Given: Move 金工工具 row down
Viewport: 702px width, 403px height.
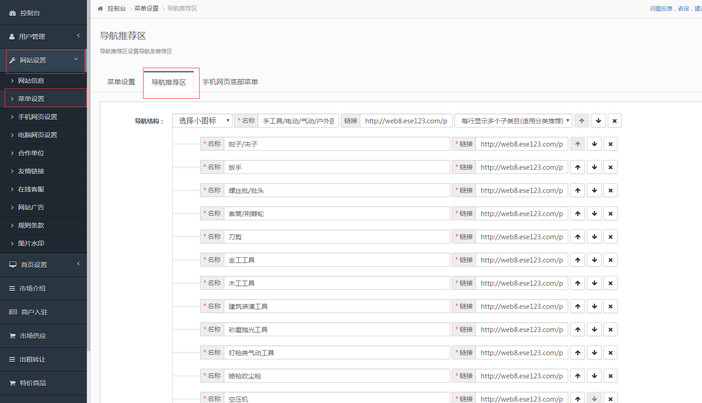Looking at the screenshot, I should [x=594, y=260].
